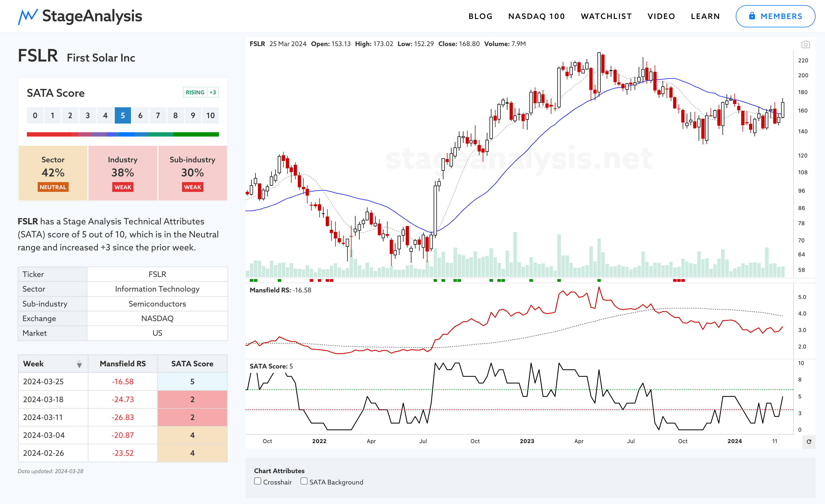Screen dimensions: 825x504
Task: Open the BLOG menu item
Action: [480, 16]
